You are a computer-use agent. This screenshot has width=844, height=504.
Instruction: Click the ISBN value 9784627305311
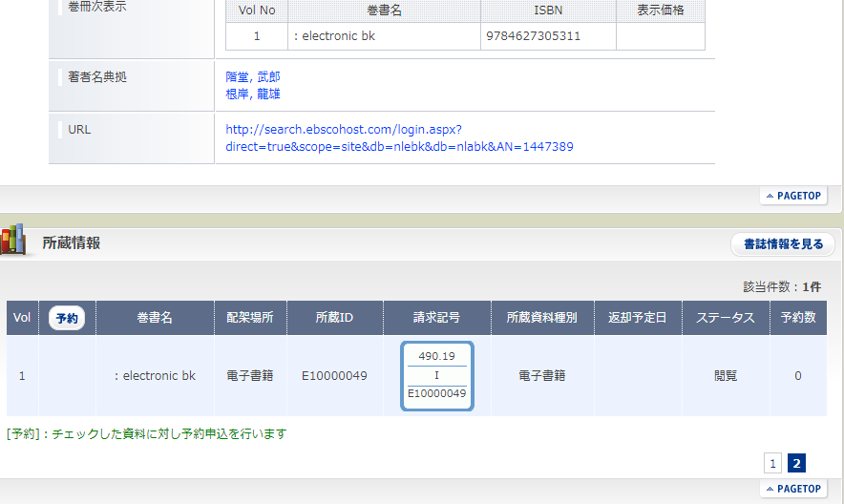coord(533,36)
